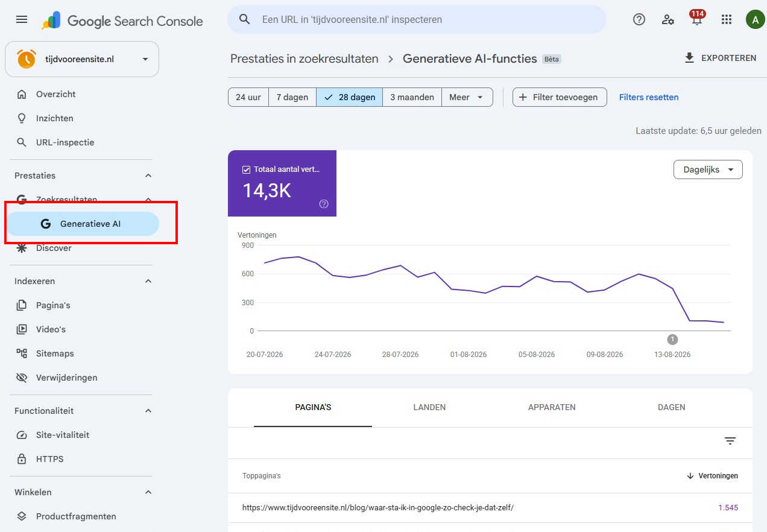Toggle the Totaal aantal vertoningen checkbox

246,169
